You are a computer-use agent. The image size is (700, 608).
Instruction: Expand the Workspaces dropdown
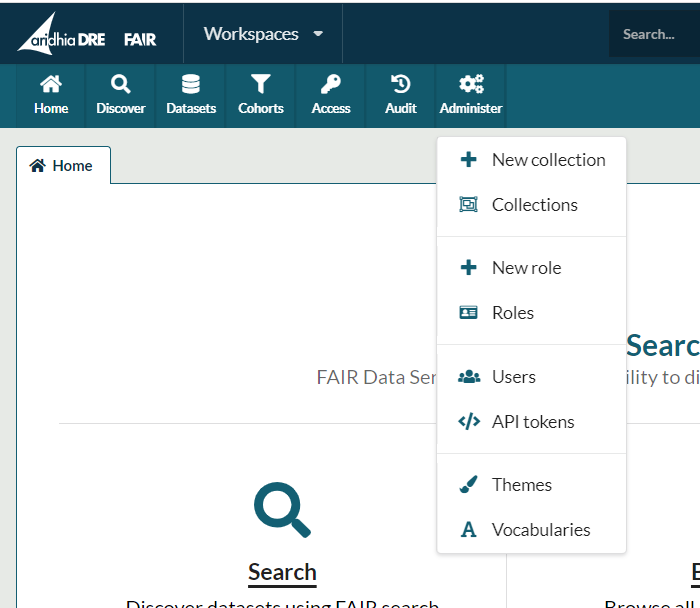263,34
